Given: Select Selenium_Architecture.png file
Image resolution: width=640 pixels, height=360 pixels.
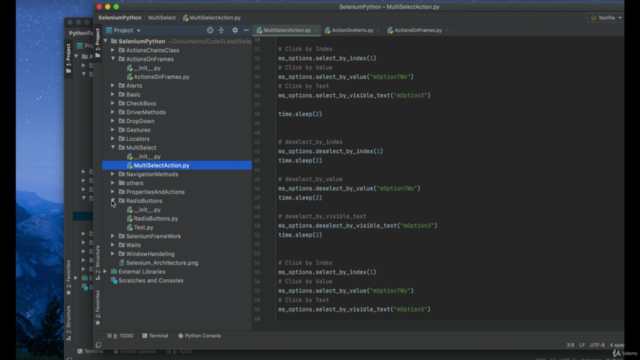Looking at the screenshot, I should 162,263.
